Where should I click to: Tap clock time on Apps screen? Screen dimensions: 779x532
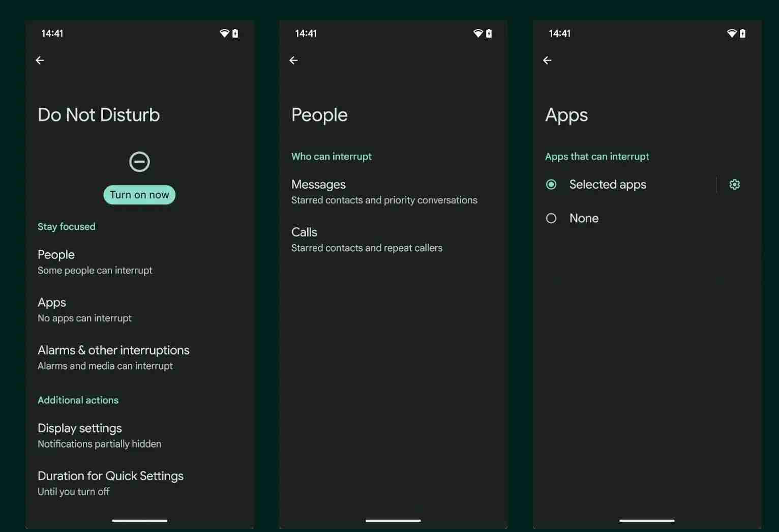click(560, 34)
